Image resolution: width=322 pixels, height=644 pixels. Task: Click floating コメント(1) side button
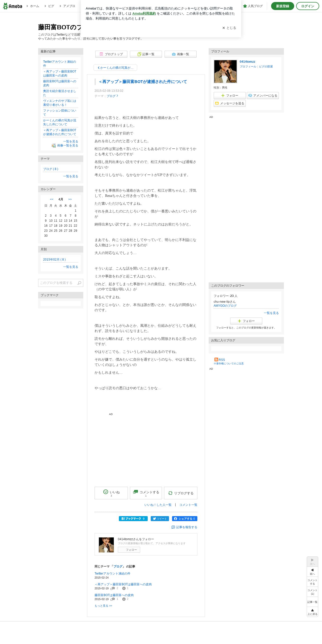pos(312,592)
